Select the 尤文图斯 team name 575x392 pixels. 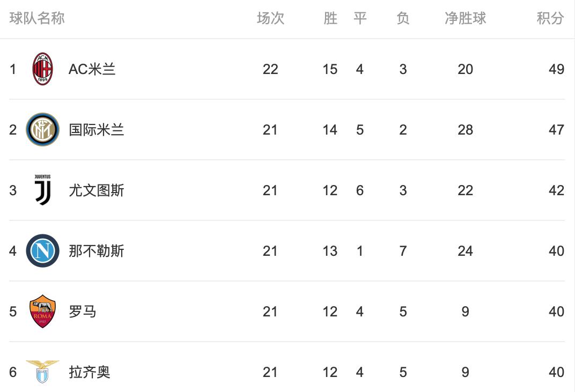click(x=97, y=190)
